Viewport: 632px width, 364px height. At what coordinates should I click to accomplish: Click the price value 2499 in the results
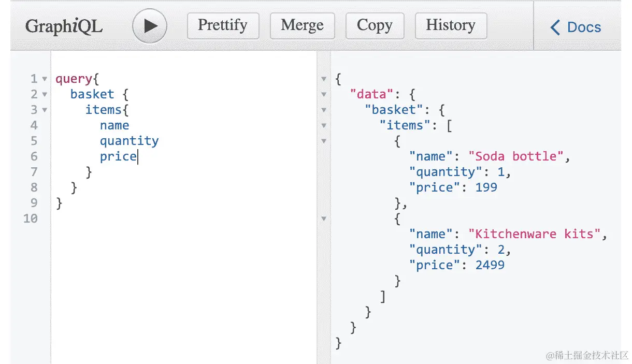tap(490, 265)
